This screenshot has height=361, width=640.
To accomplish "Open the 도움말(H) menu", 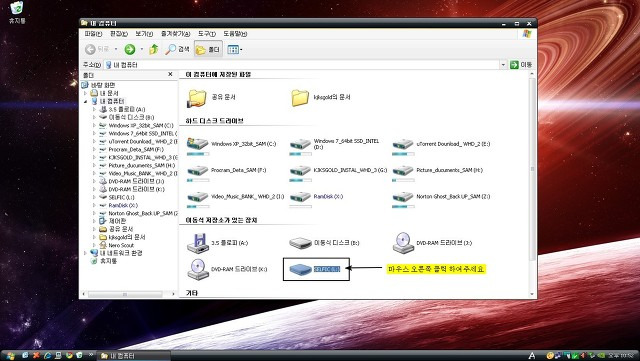I will point(235,33).
